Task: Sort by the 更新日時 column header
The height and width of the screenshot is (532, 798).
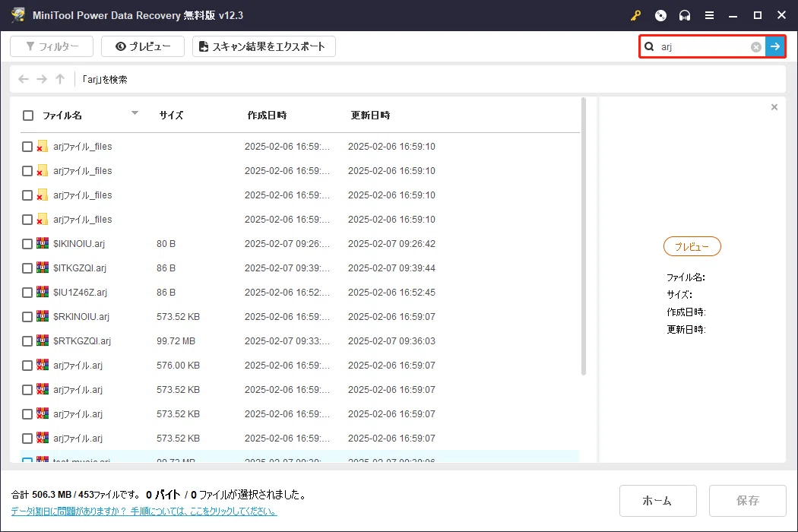Action: pos(371,116)
